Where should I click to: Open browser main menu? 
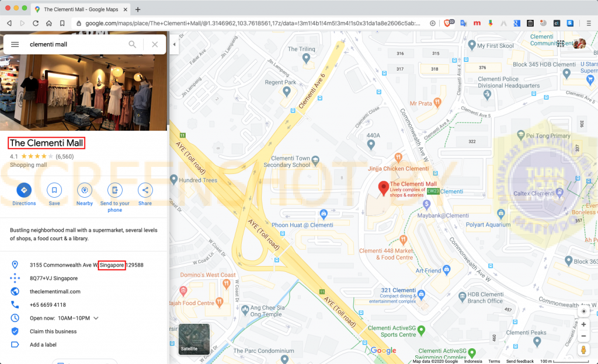coord(589,23)
